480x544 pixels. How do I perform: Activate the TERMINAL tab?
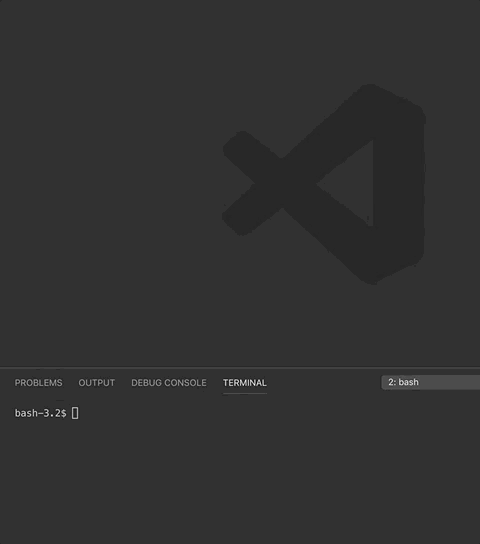click(245, 383)
